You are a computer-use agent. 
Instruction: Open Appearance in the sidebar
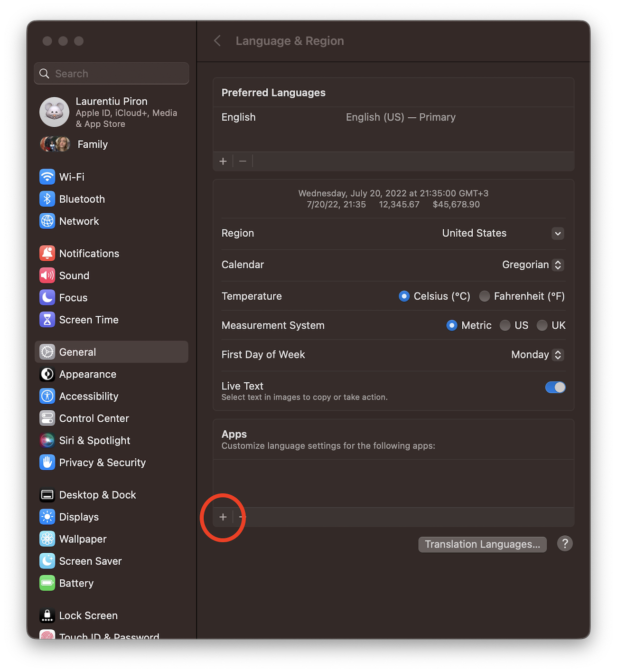[87, 374]
